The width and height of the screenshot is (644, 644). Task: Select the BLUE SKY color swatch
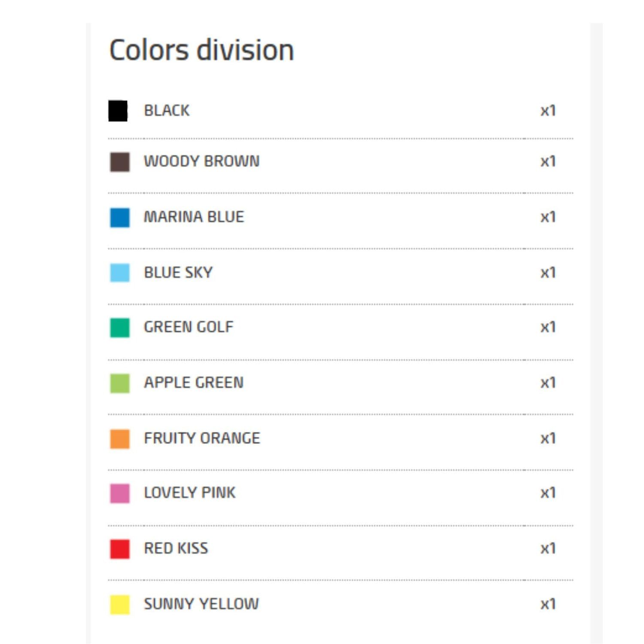(119, 271)
